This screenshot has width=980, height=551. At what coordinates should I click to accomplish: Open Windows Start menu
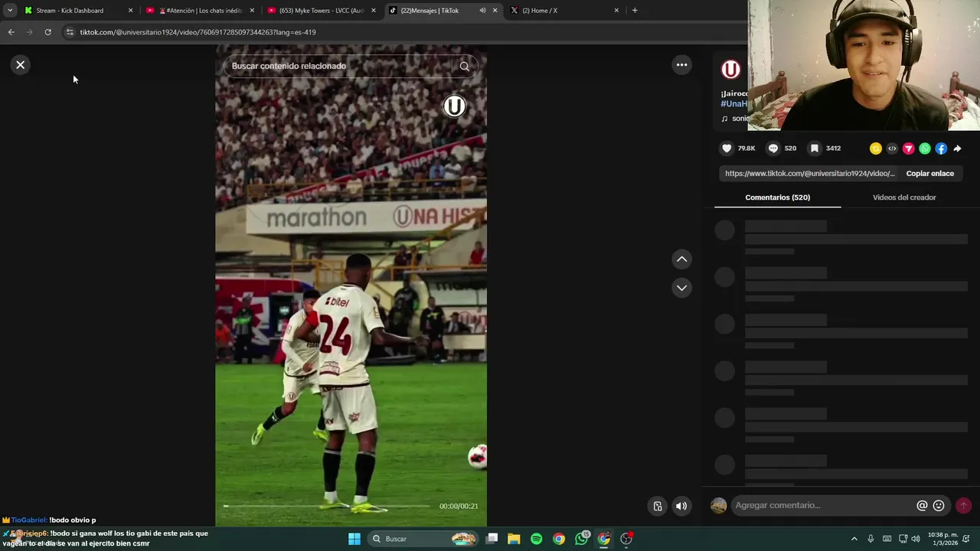click(x=354, y=539)
